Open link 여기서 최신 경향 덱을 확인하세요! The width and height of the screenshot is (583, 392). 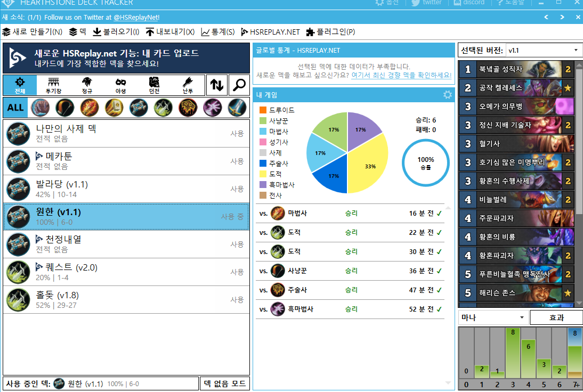401,75
